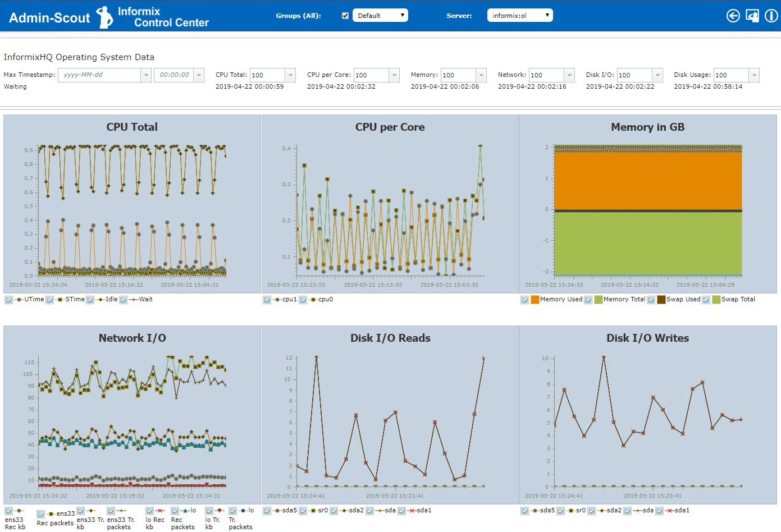
Task: Uncheck the Memory Total checkbox
Action: (588, 300)
